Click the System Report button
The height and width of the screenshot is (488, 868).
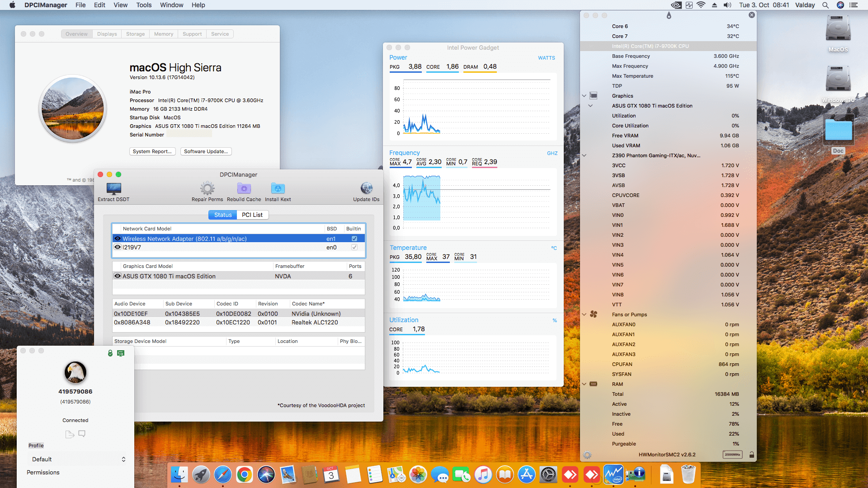click(x=152, y=151)
